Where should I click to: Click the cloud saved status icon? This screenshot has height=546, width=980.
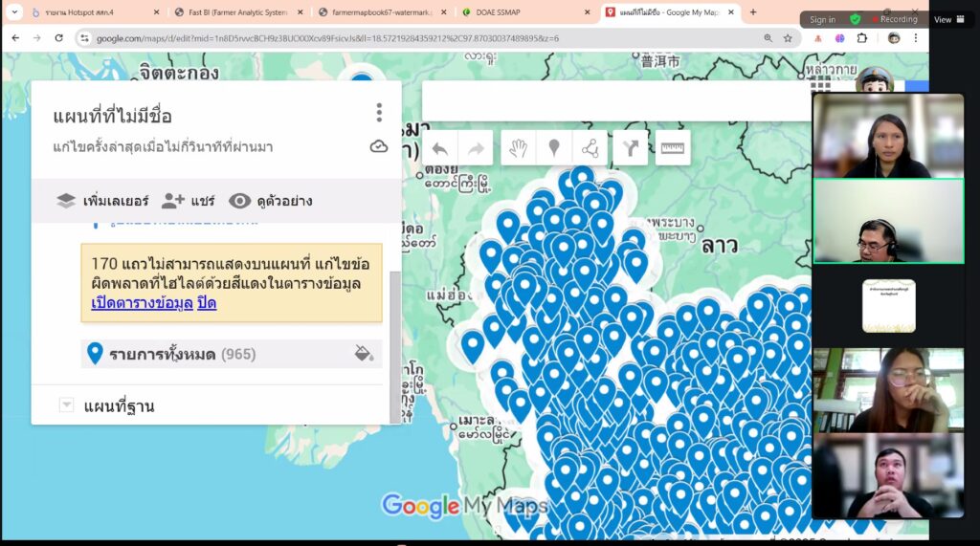[379, 146]
